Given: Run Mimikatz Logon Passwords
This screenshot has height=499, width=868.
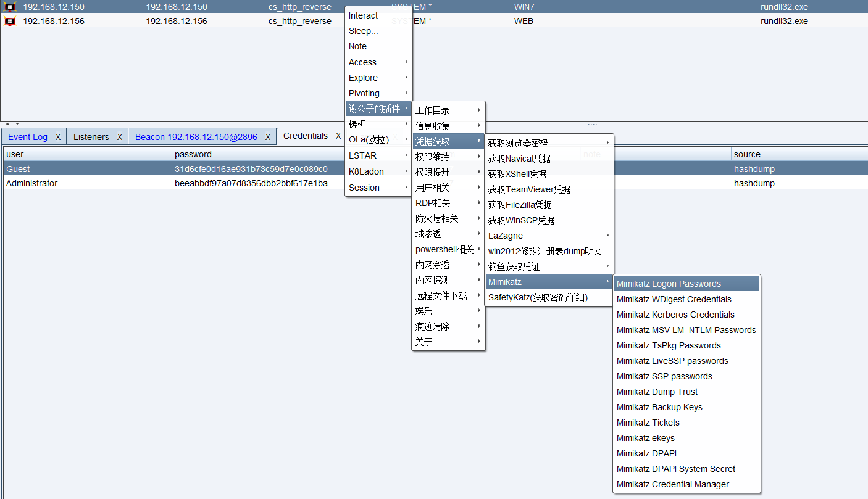Looking at the screenshot, I should [x=686, y=284].
